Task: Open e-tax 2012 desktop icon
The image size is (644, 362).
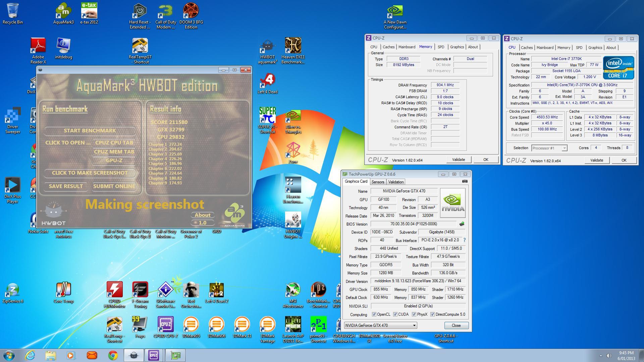Action: [x=89, y=14]
